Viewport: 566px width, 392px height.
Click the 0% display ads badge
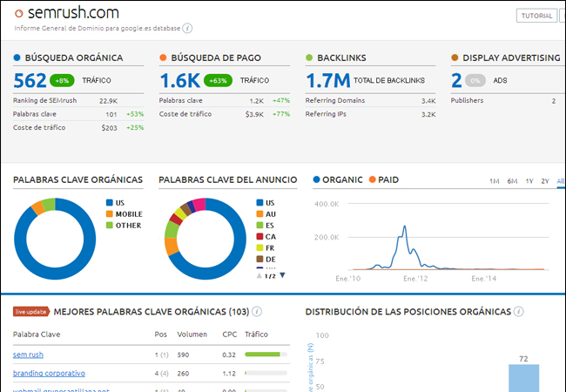pos(475,80)
